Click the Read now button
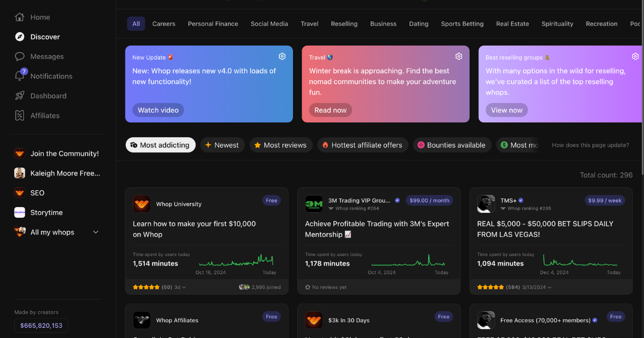The width and height of the screenshot is (644, 338). click(331, 110)
